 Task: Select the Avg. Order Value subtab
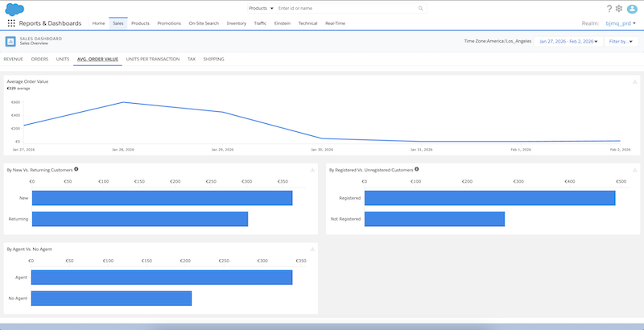[x=97, y=59]
